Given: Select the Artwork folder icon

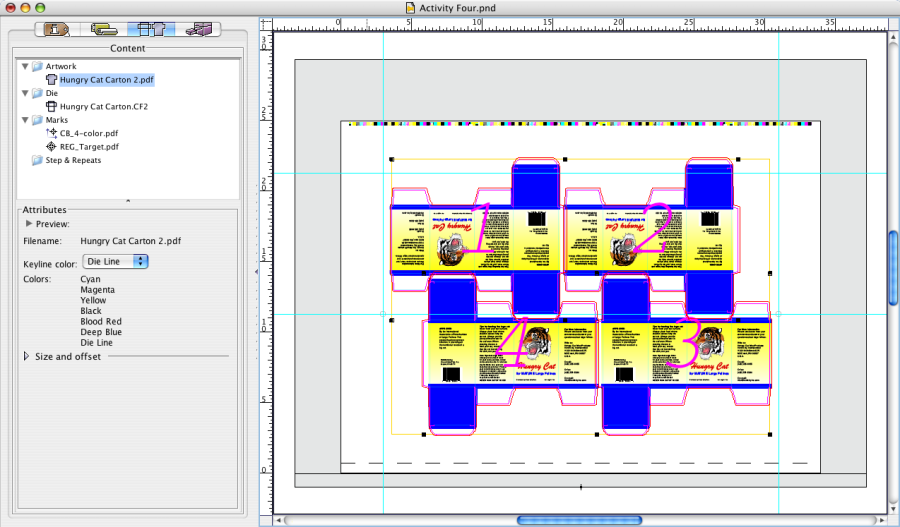Looking at the screenshot, I should 37,67.
